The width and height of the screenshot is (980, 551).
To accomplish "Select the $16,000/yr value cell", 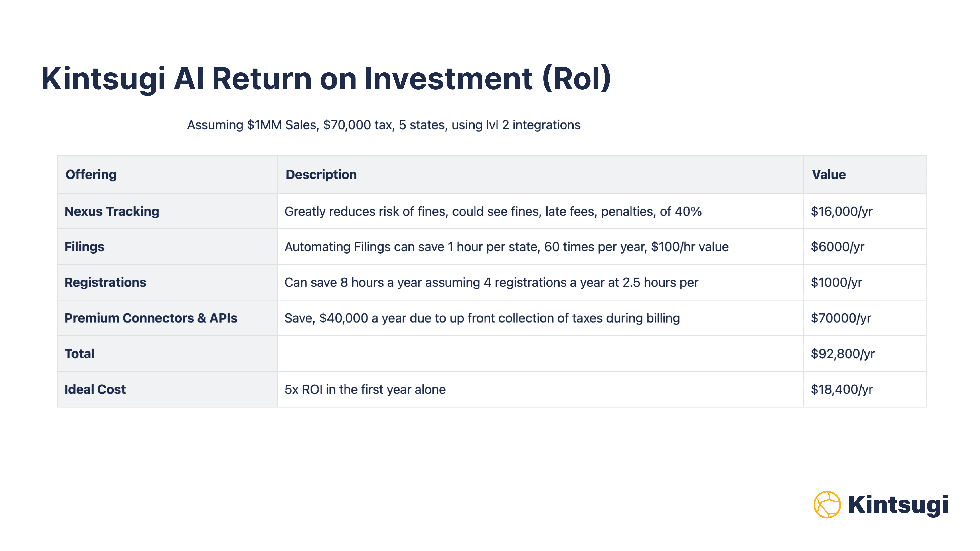I will point(842,211).
